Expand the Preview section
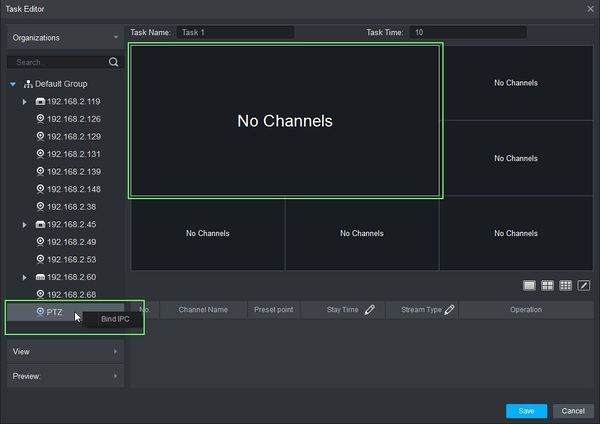 point(65,376)
